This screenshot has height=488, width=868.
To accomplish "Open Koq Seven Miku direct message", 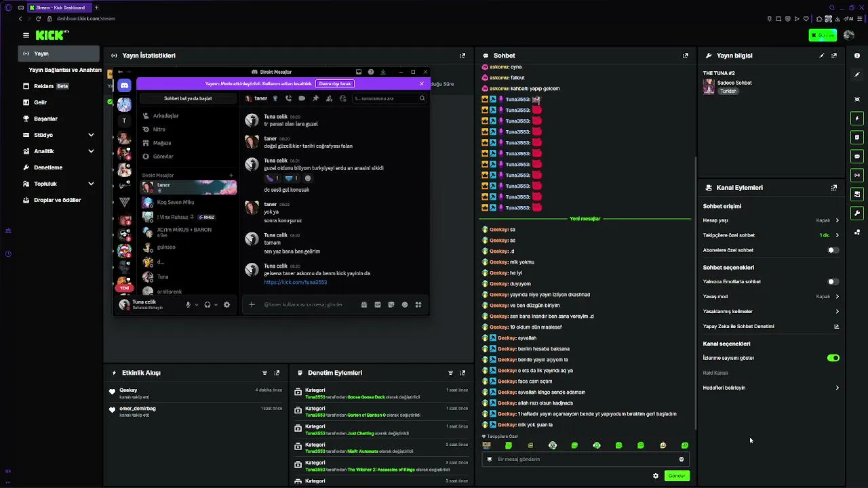I will click(188, 203).
